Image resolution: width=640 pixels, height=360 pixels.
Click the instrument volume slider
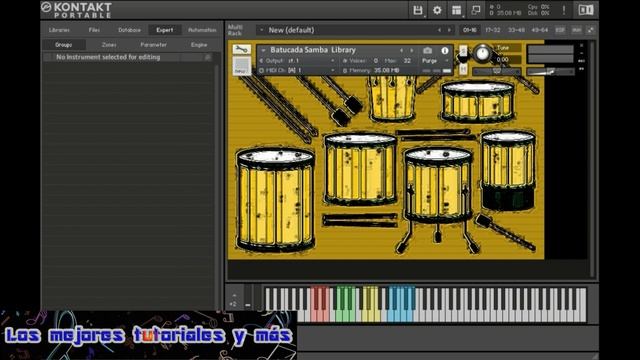click(x=550, y=71)
